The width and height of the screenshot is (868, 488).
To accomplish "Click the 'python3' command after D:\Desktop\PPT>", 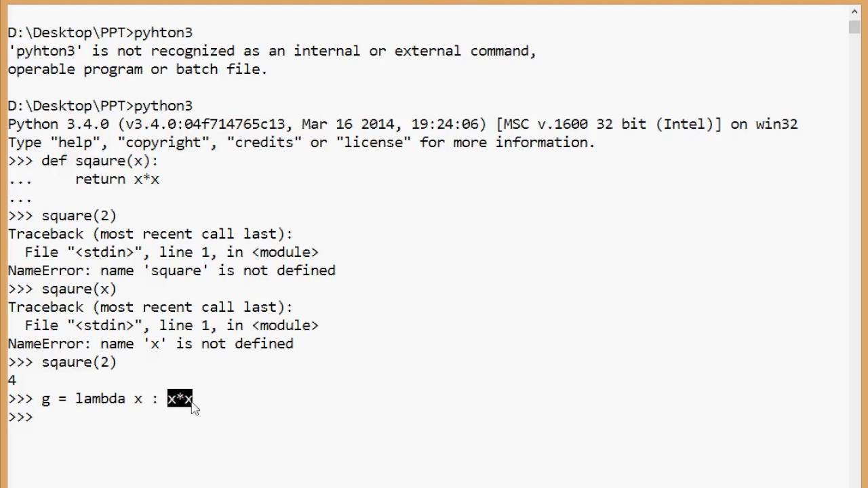I will click(163, 106).
